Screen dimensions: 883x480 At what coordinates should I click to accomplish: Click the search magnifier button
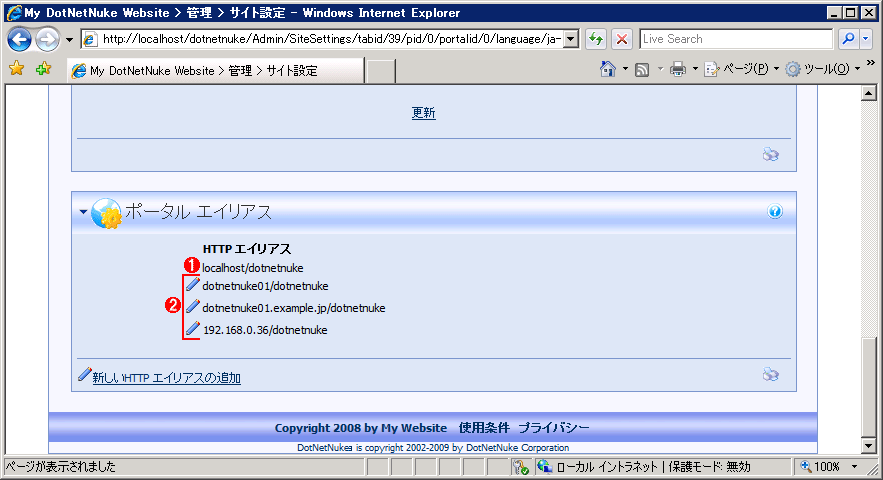848,39
